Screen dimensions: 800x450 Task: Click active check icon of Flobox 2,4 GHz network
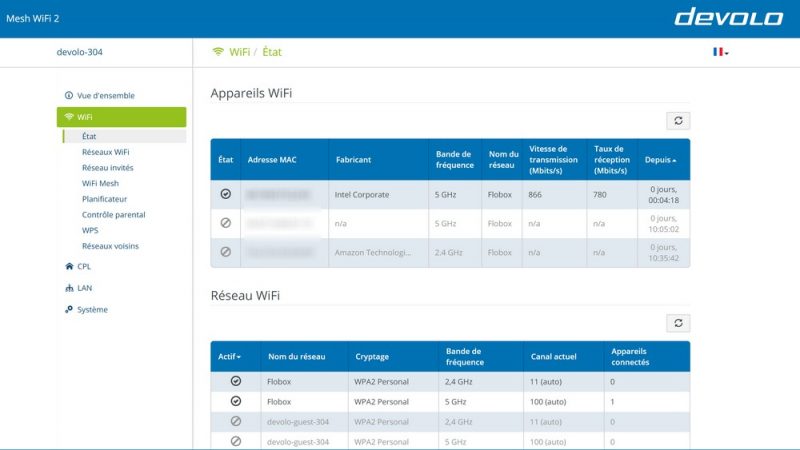[x=236, y=381]
